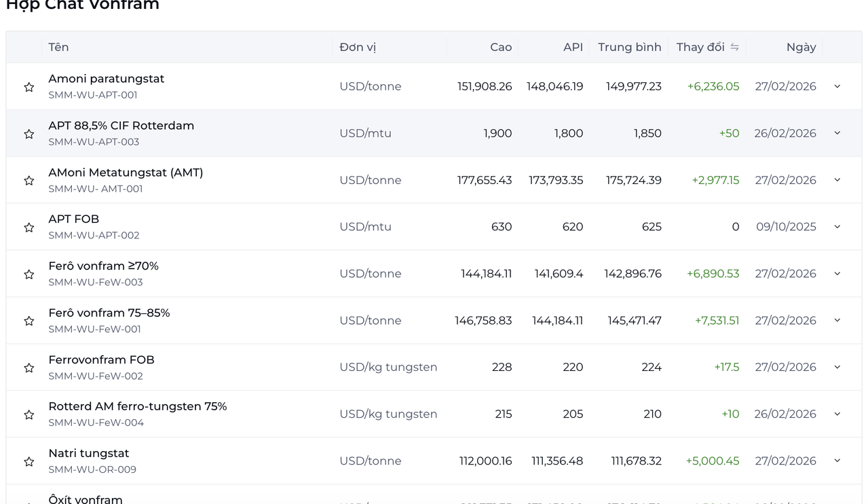Sort by the Cao column header
This screenshot has height=504, width=868.
(501, 47)
